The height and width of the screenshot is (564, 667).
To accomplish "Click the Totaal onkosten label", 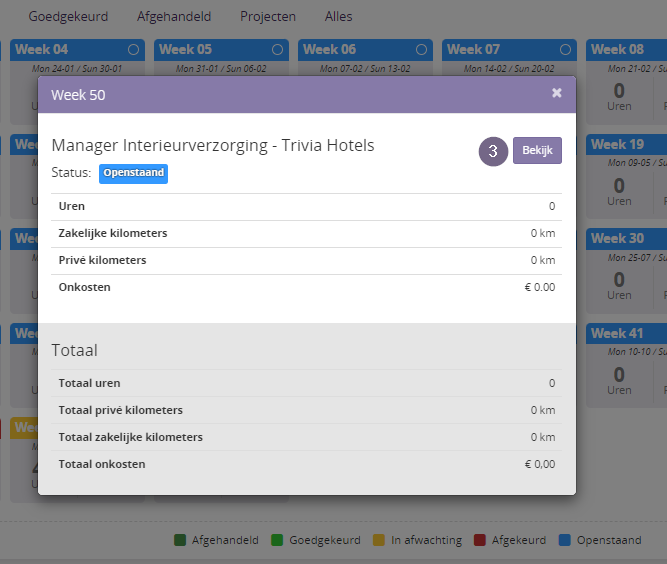I will coord(102,464).
